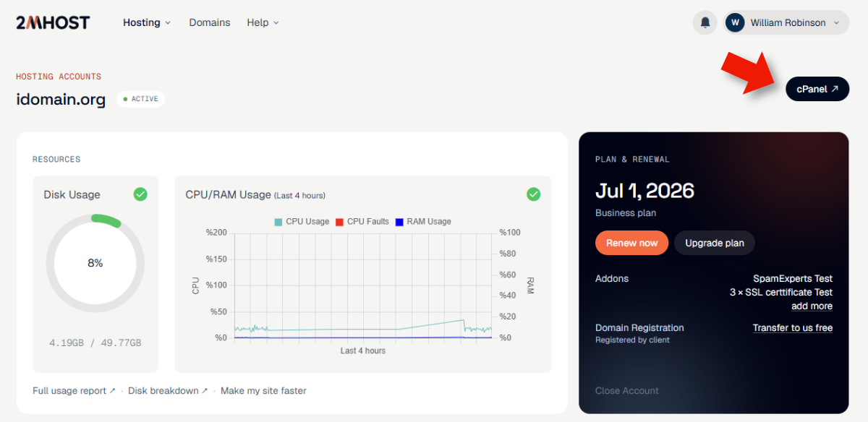Click SpamExperts Test addon text
This screenshot has height=422, width=868.
(793, 278)
